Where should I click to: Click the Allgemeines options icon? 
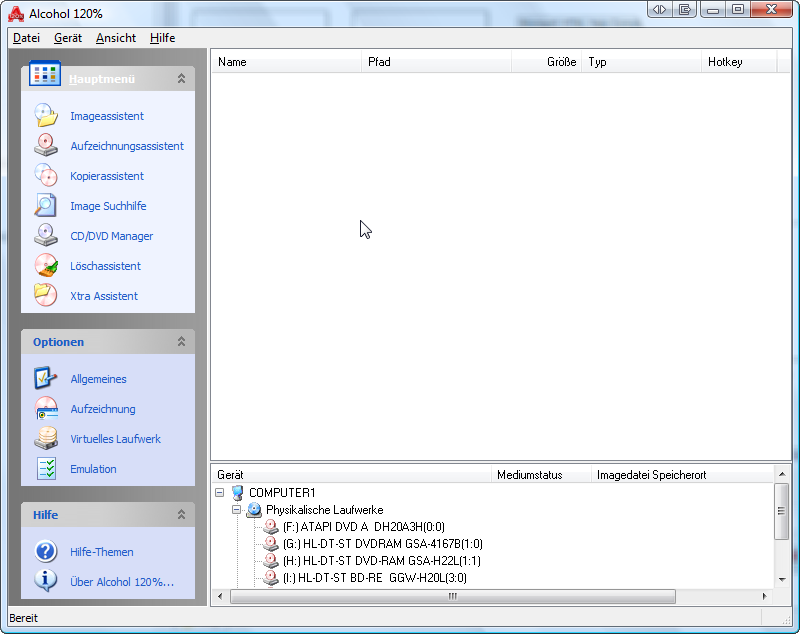click(x=46, y=378)
